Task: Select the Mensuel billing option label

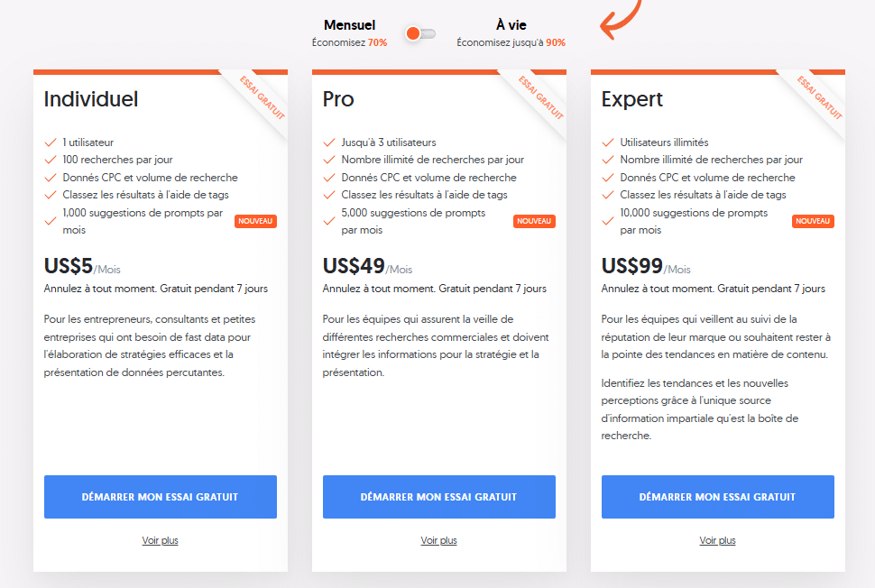Action: pyautogui.click(x=349, y=25)
